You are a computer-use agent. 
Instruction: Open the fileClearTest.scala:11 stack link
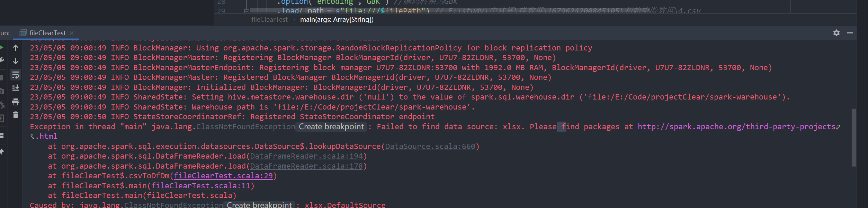point(201,186)
